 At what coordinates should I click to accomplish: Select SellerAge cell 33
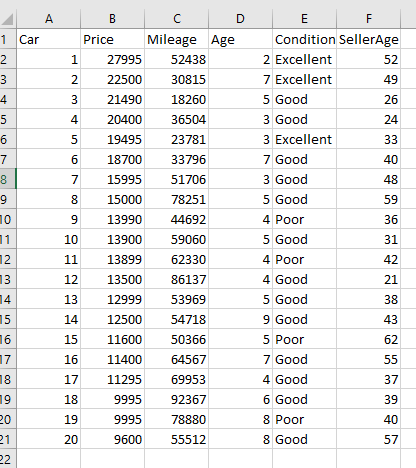click(x=369, y=139)
